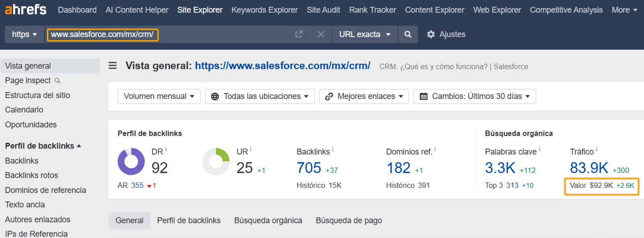644x238 pixels.
Task: Clear the URL with the X icon
Action: [321, 34]
